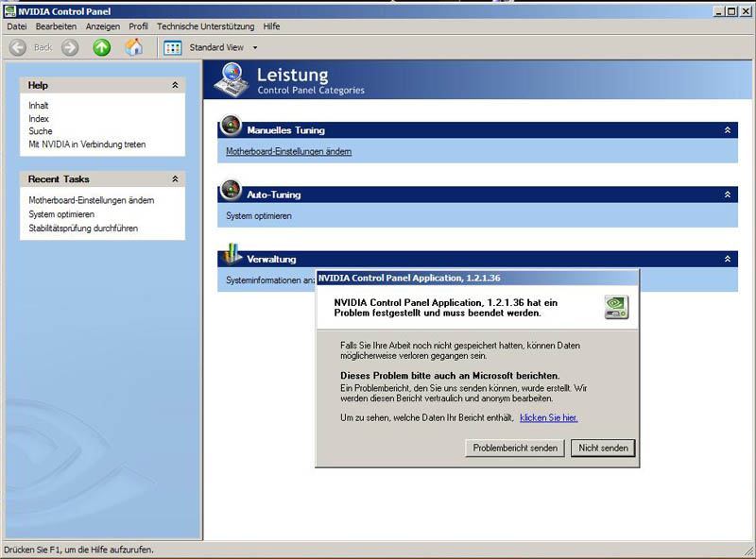Screen dimensions: 756x559
Task: Open the Anzeigen menu
Action: pos(103,26)
